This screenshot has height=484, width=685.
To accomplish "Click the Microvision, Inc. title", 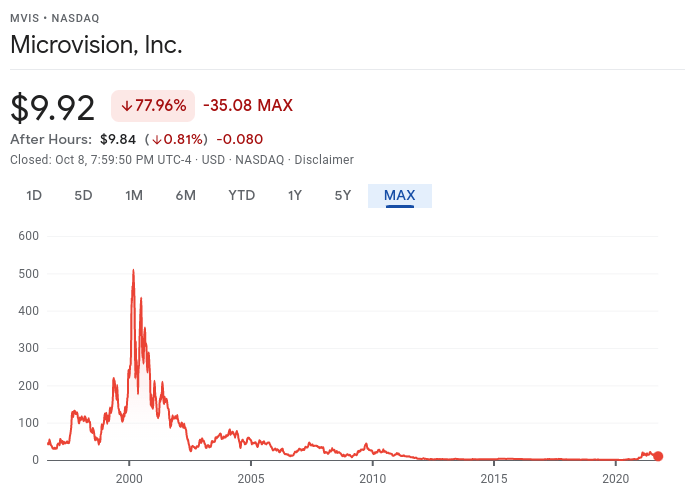I will 96,45.
